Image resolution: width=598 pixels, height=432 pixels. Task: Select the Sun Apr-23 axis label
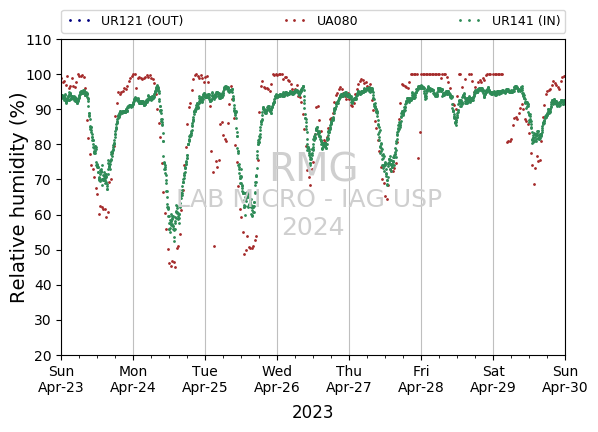(x=61, y=379)
